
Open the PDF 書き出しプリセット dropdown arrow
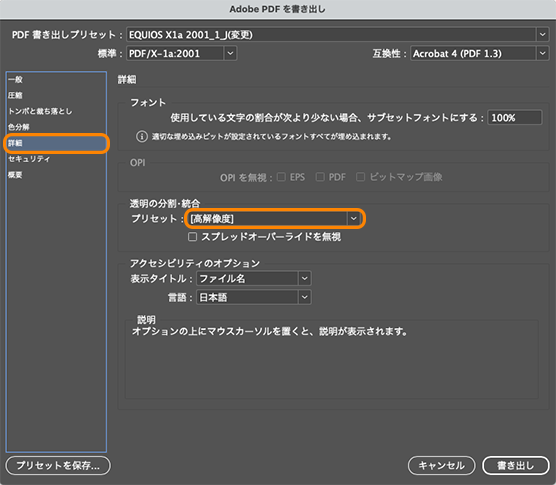click(542, 35)
